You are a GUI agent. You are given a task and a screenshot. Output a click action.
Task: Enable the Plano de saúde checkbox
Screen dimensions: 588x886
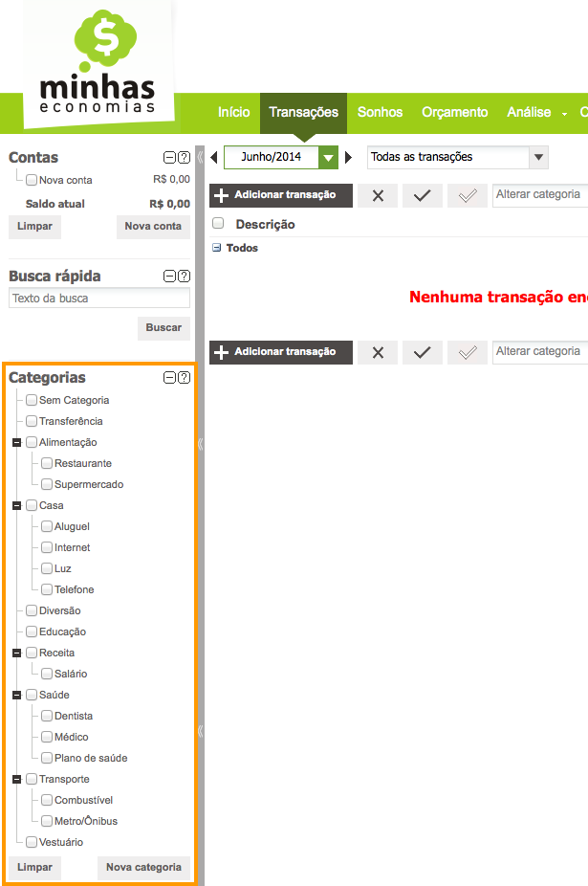pyautogui.click(x=47, y=758)
